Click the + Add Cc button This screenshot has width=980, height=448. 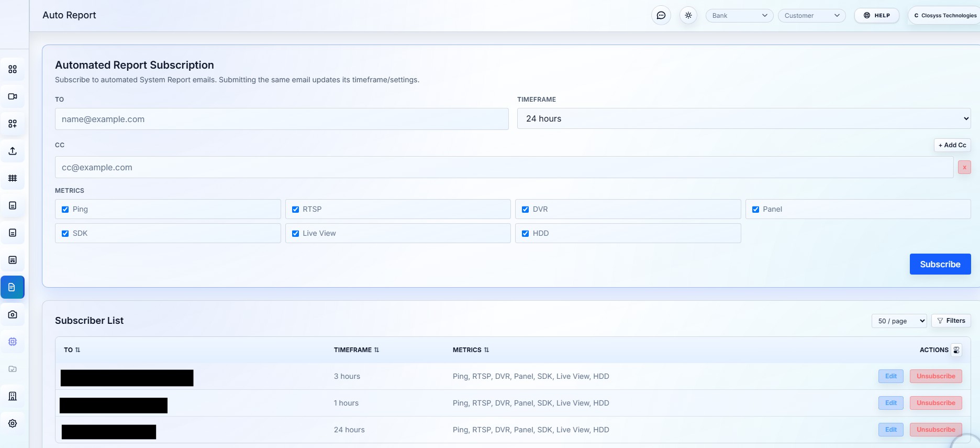[x=952, y=145]
